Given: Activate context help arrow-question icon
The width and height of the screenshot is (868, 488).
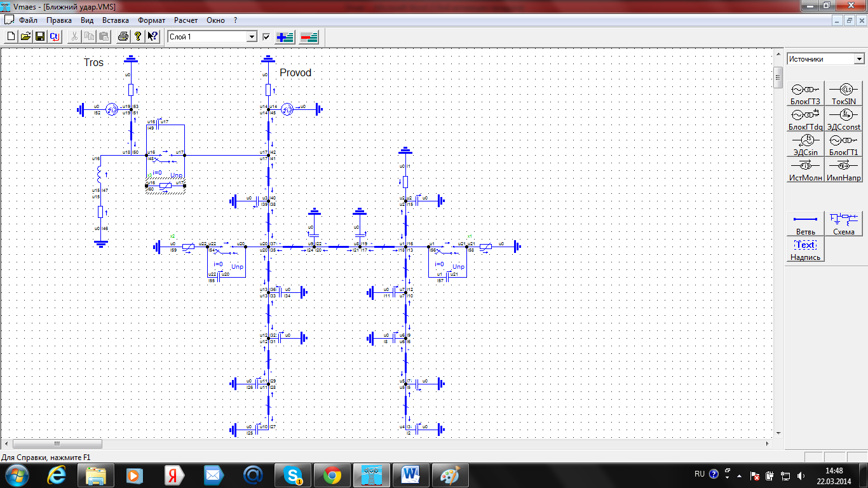Looking at the screenshot, I should pos(152,37).
